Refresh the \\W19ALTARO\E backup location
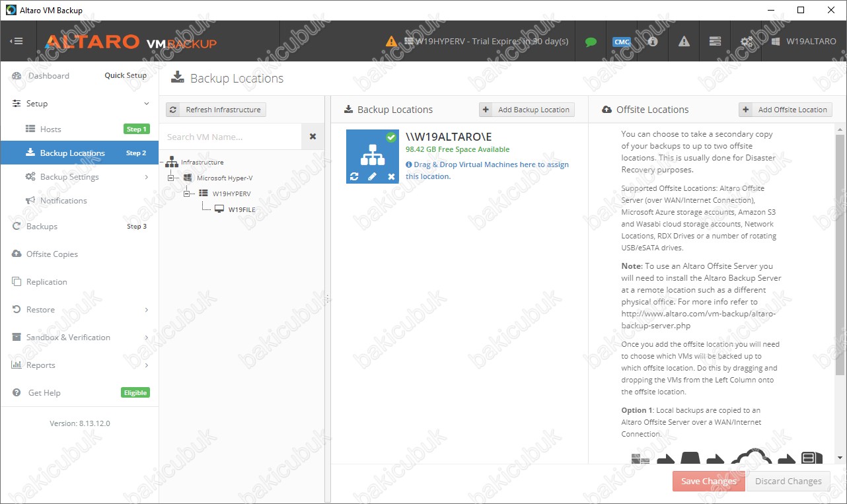Image resolution: width=847 pixels, height=504 pixels. [x=354, y=176]
